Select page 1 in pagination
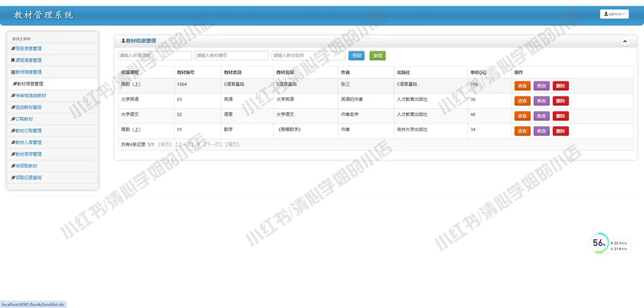 (199, 145)
